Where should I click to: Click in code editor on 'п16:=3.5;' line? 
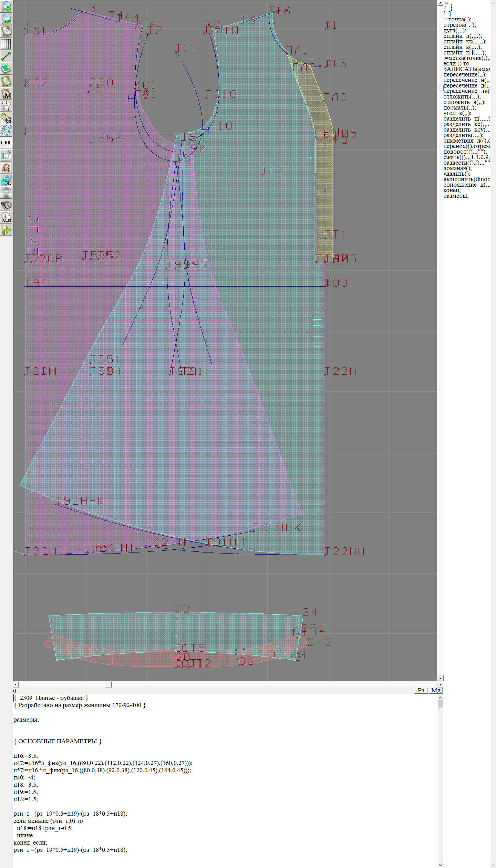[26, 756]
